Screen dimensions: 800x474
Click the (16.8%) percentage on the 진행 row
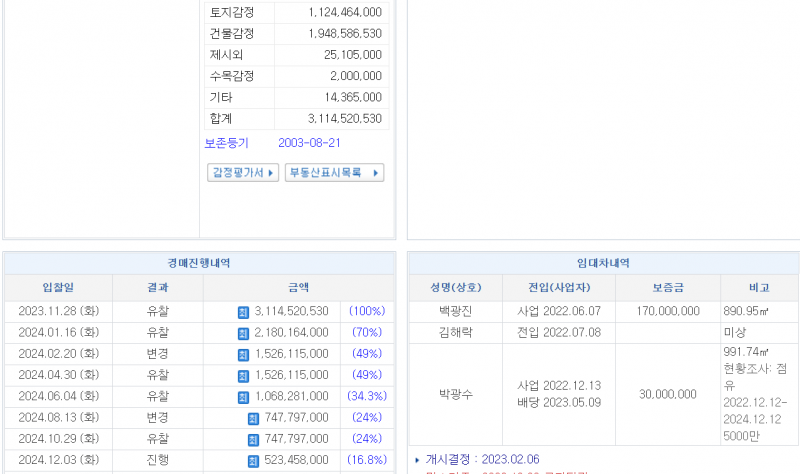367,460
